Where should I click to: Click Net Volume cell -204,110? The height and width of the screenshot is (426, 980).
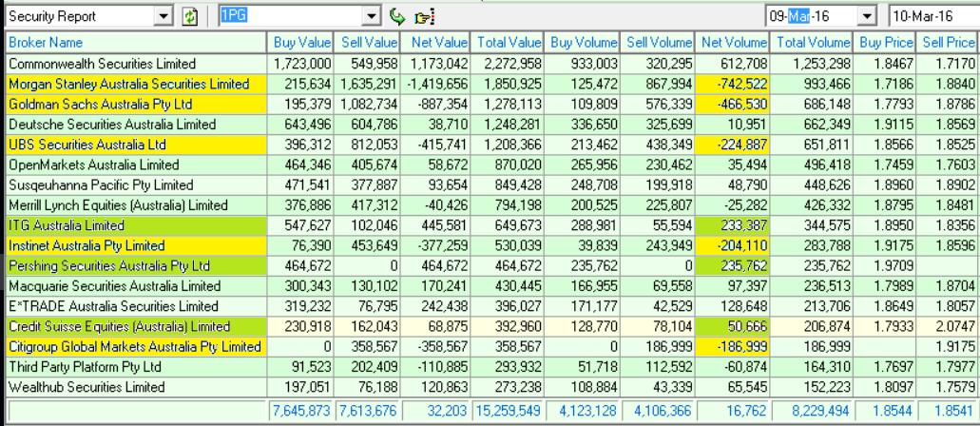point(733,246)
